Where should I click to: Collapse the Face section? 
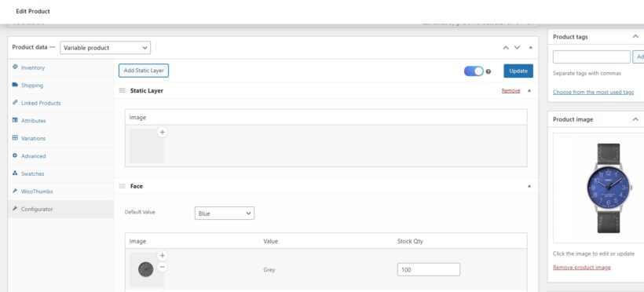(x=529, y=186)
